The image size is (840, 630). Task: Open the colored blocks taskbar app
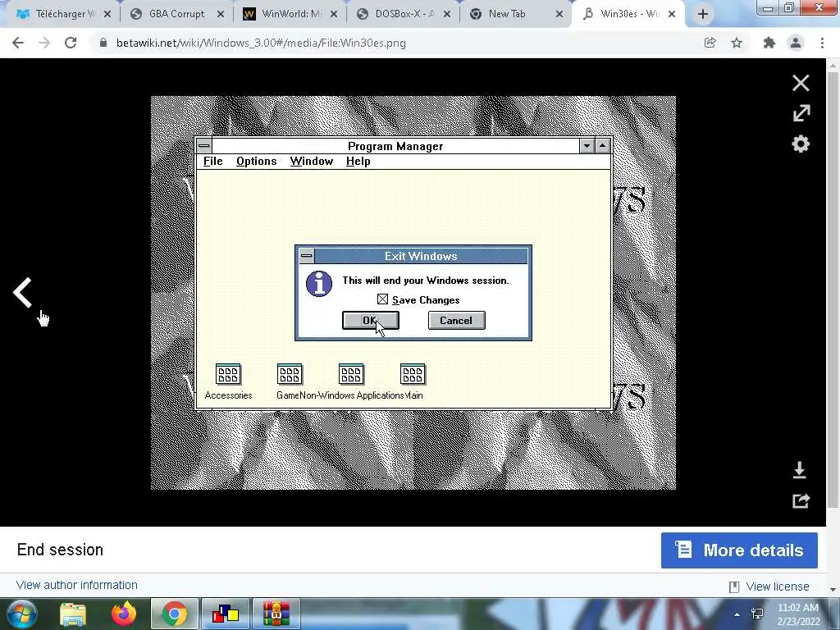[226, 614]
